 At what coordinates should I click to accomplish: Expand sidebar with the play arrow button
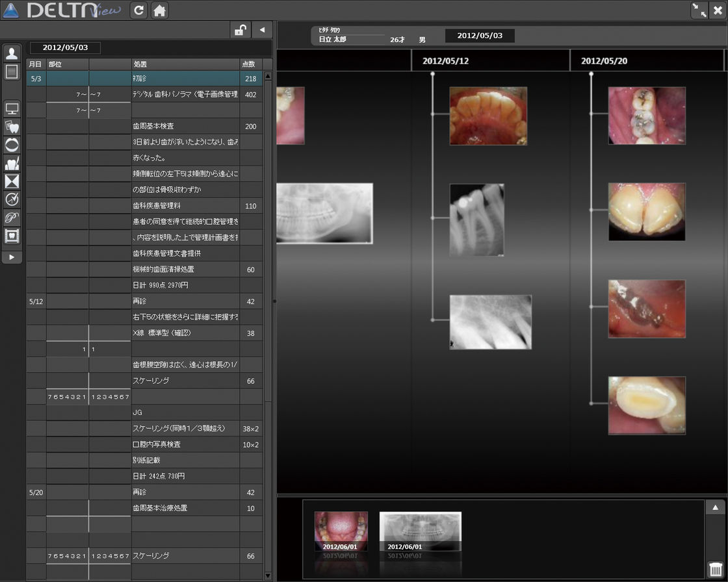point(12,257)
